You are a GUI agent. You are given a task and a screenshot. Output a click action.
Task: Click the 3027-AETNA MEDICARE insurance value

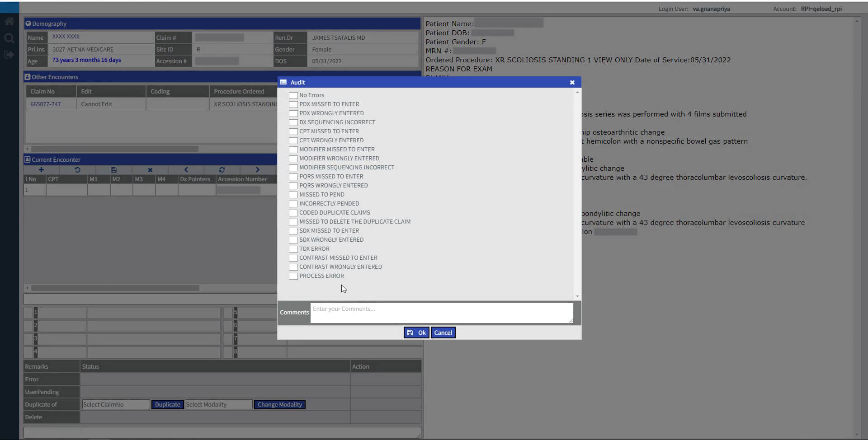pyautogui.click(x=83, y=49)
